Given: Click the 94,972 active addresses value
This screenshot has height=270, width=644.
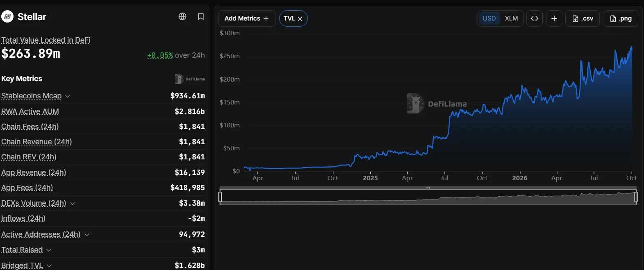Looking at the screenshot, I should pos(192,234).
